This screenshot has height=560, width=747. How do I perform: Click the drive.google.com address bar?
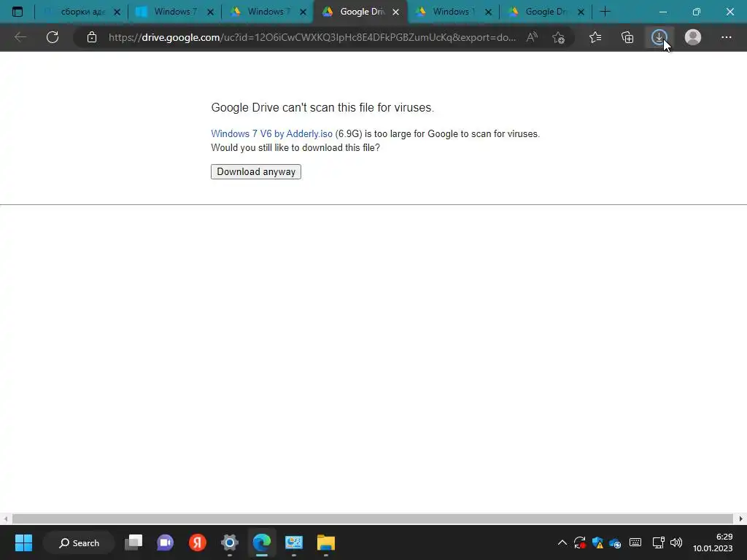tap(311, 37)
